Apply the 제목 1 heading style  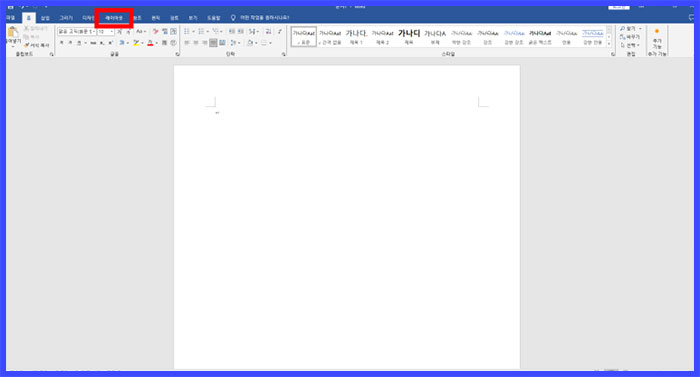[x=356, y=37]
